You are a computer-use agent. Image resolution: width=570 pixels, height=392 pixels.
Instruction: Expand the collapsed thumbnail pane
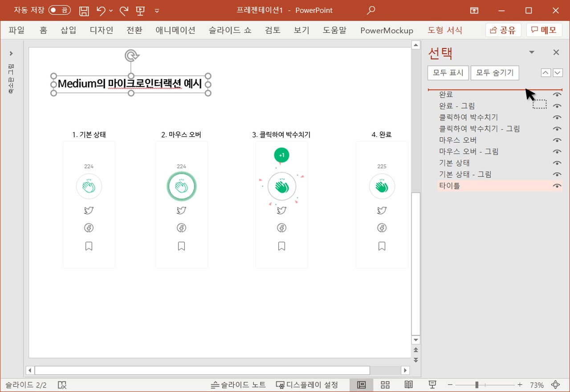(x=11, y=53)
